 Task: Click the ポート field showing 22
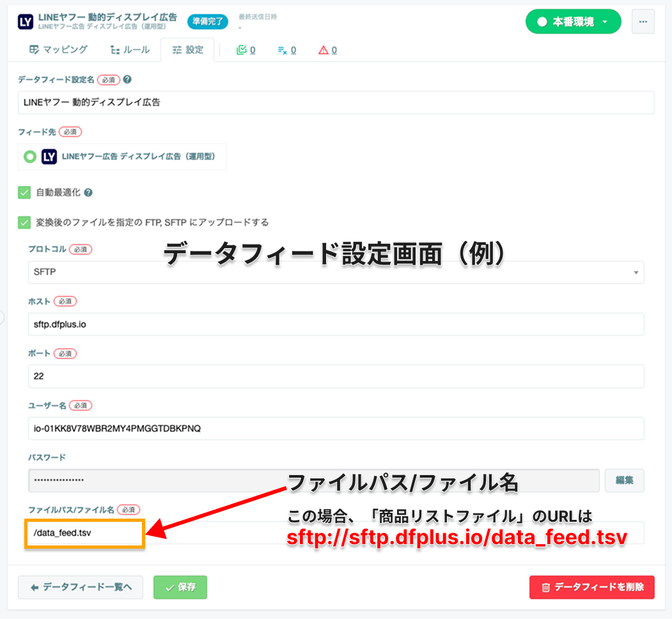coord(336,376)
